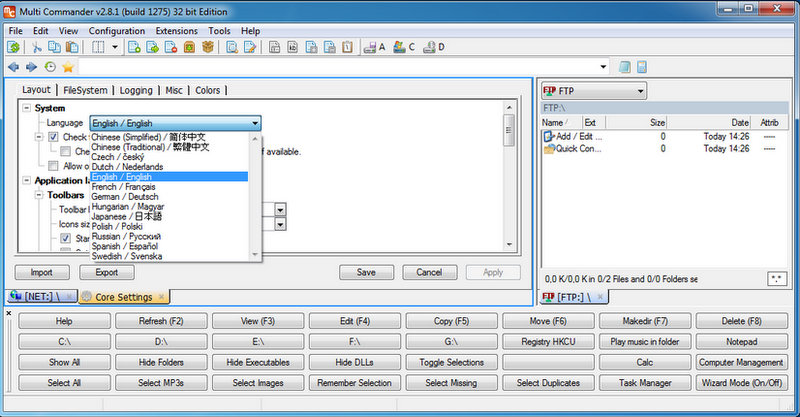Click drive C icon in the toolbar
Image resolution: width=800 pixels, height=417 pixels.
coord(404,47)
